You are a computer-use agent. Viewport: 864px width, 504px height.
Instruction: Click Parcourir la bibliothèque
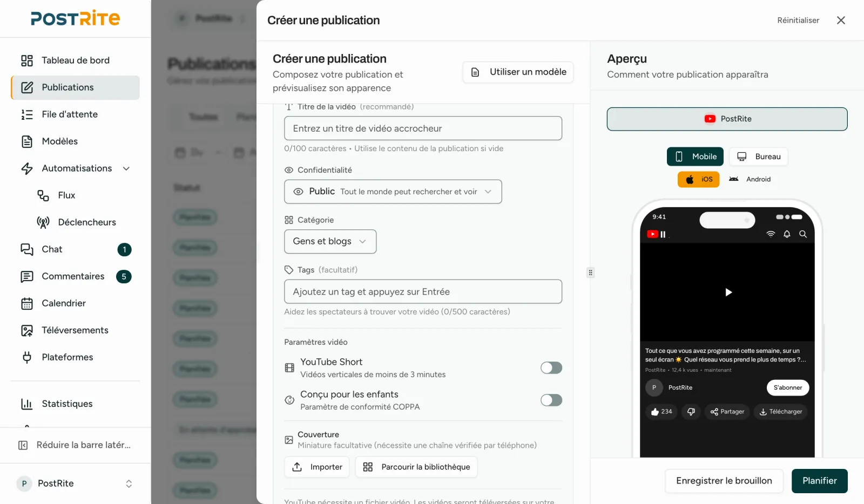(x=416, y=467)
